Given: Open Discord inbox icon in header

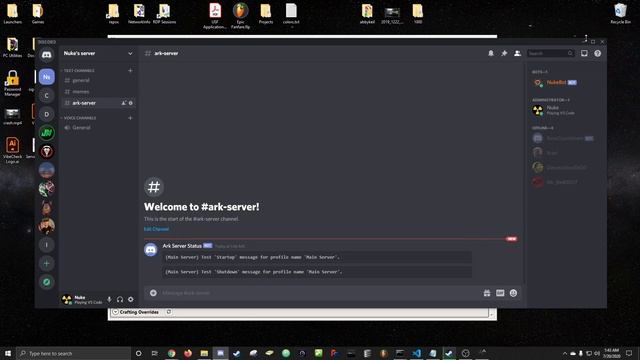Looking at the screenshot, I should [x=584, y=53].
